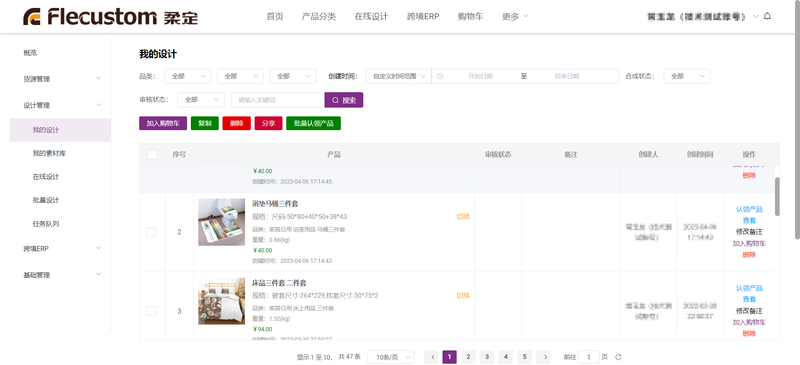Viewport: 800px width, 365px height.
Task: Go to next page arrow
Action: 544,357
